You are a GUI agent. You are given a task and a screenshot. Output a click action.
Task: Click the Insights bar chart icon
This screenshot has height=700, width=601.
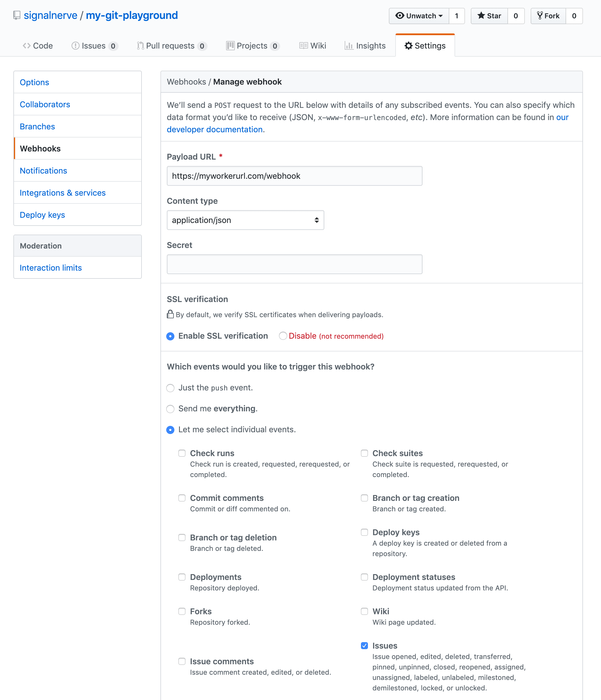click(x=349, y=46)
